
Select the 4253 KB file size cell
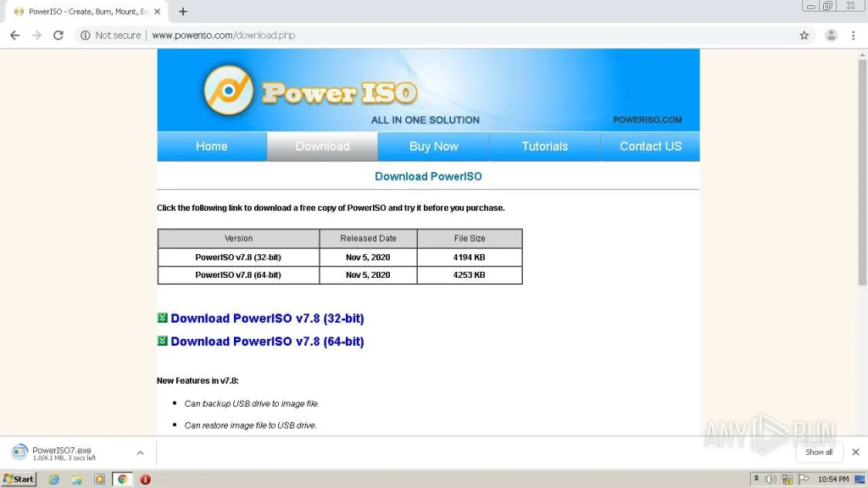[470, 275]
